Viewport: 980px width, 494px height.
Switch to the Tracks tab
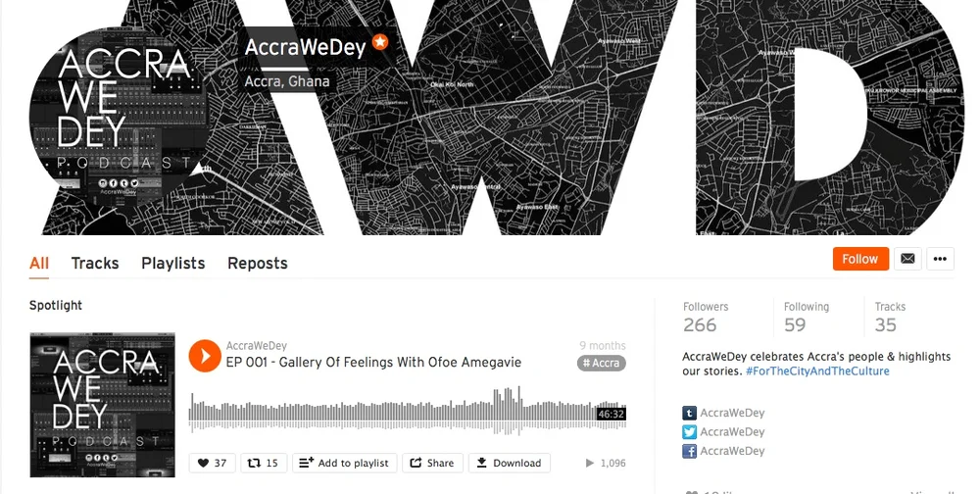95,264
